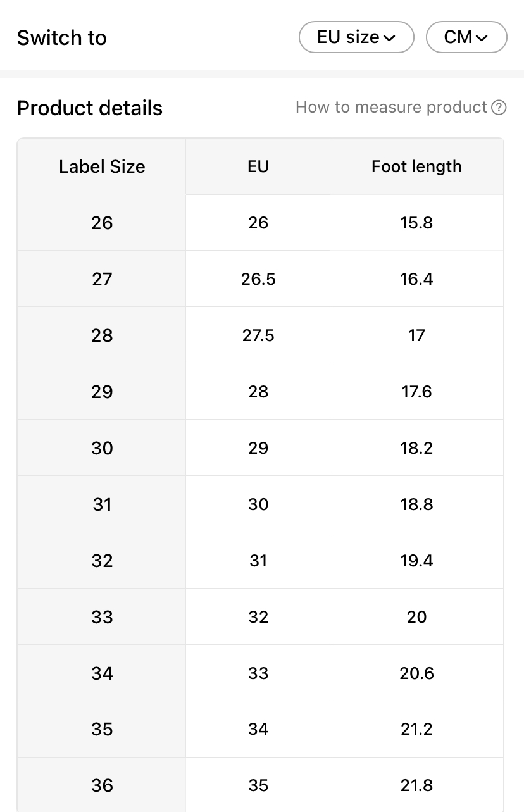Click foot length 17.6 cell
This screenshot has width=524, height=812.
416,392
